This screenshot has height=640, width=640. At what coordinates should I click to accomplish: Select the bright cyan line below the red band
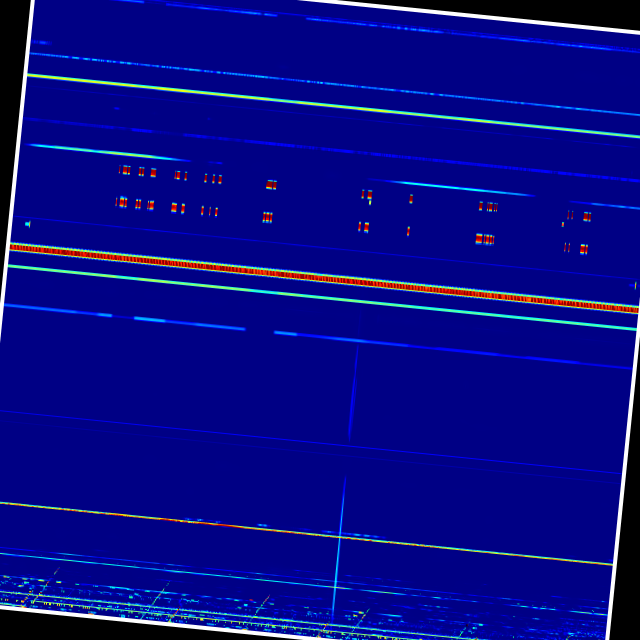[x=320, y=297]
